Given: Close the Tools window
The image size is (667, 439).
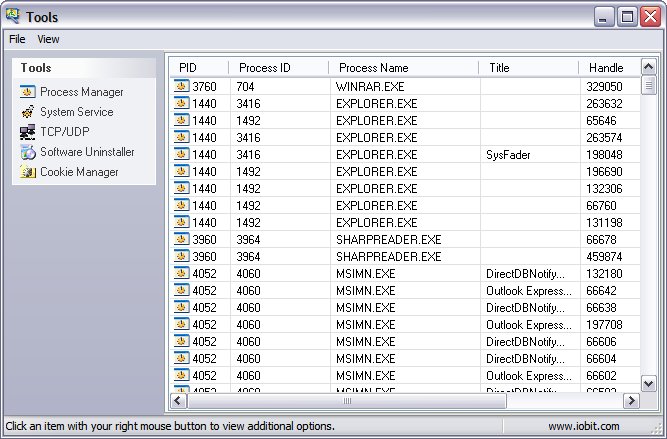Looking at the screenshot, I should (x=650, y=17).
